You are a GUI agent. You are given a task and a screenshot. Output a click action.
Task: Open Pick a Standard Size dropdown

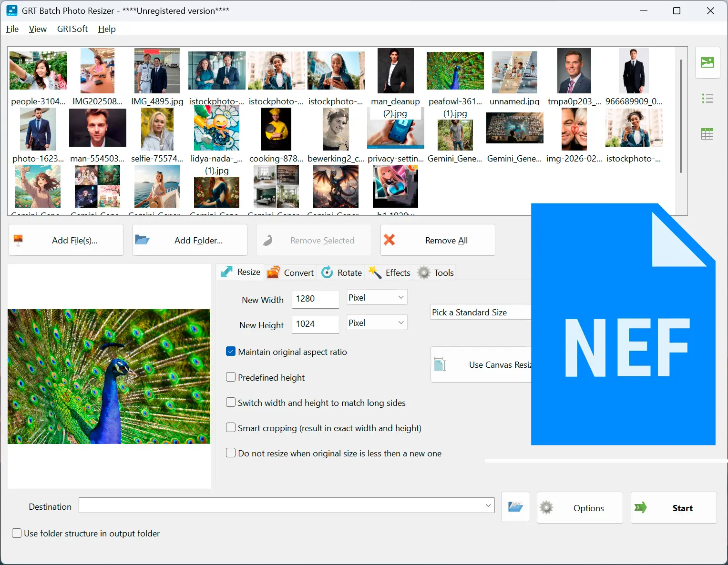[x=481, y=312]
